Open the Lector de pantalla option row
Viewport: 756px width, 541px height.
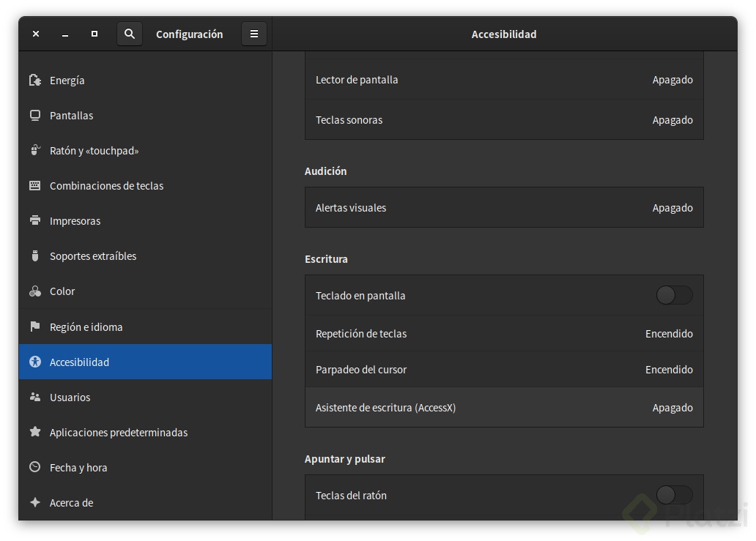(504, 80)
